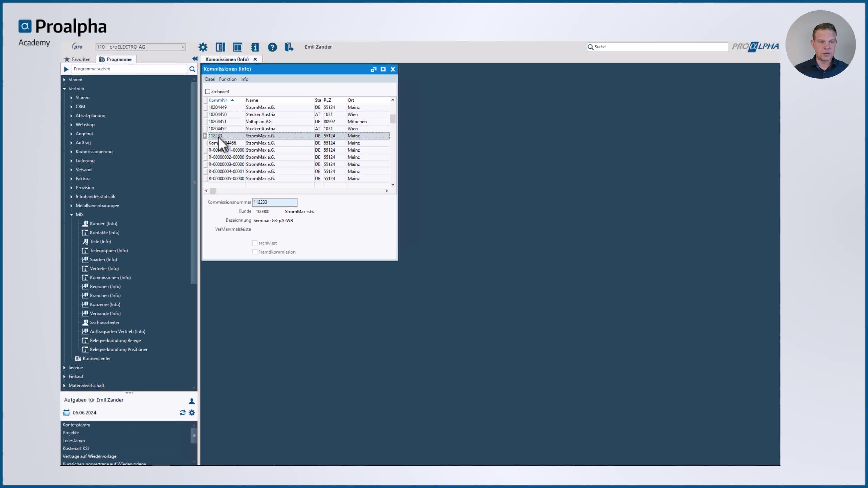Click the Suche search field
Image resolution: width=868 pixels, height=488 pixels.
657,47
